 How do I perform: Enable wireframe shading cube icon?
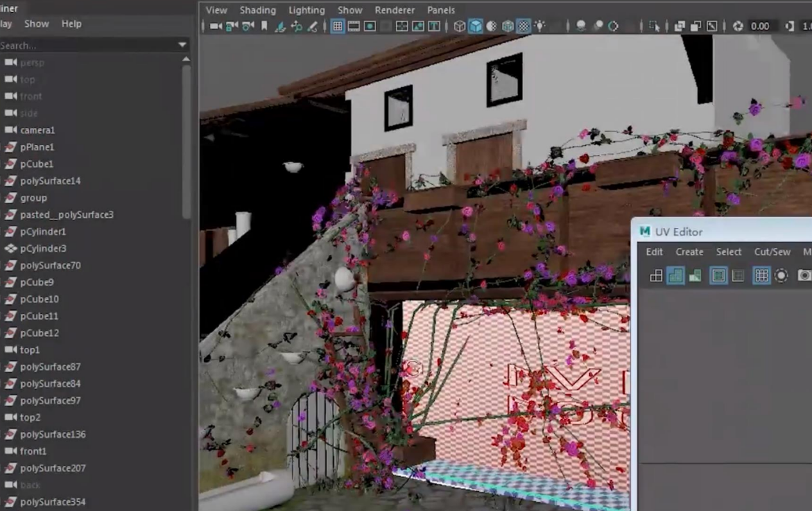pos(460,26)
